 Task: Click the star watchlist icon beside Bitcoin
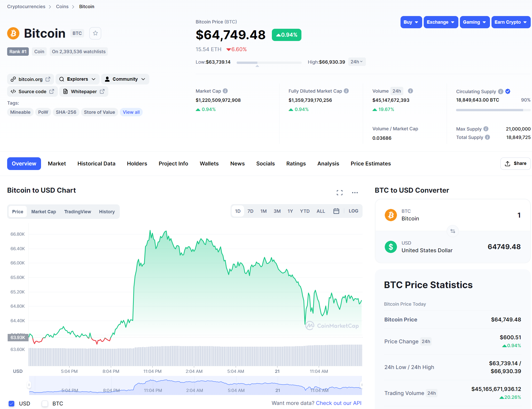pyautogui.click(x=95, y=33)
